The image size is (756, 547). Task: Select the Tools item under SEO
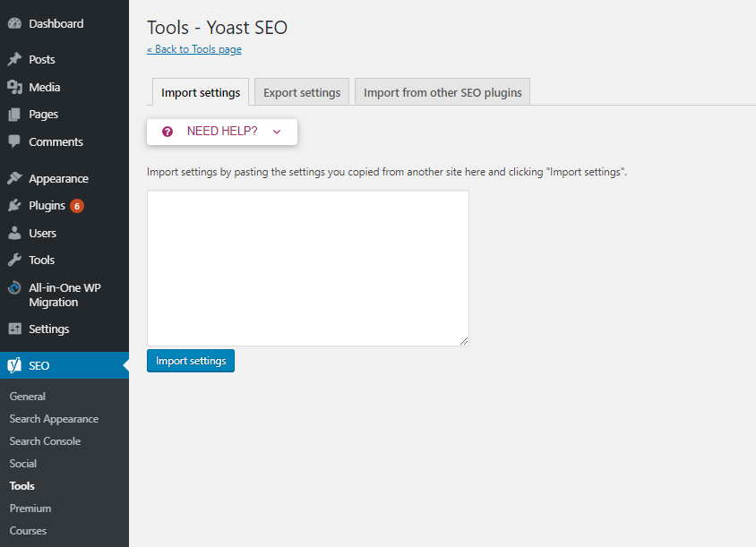click(x=22, y=486)
